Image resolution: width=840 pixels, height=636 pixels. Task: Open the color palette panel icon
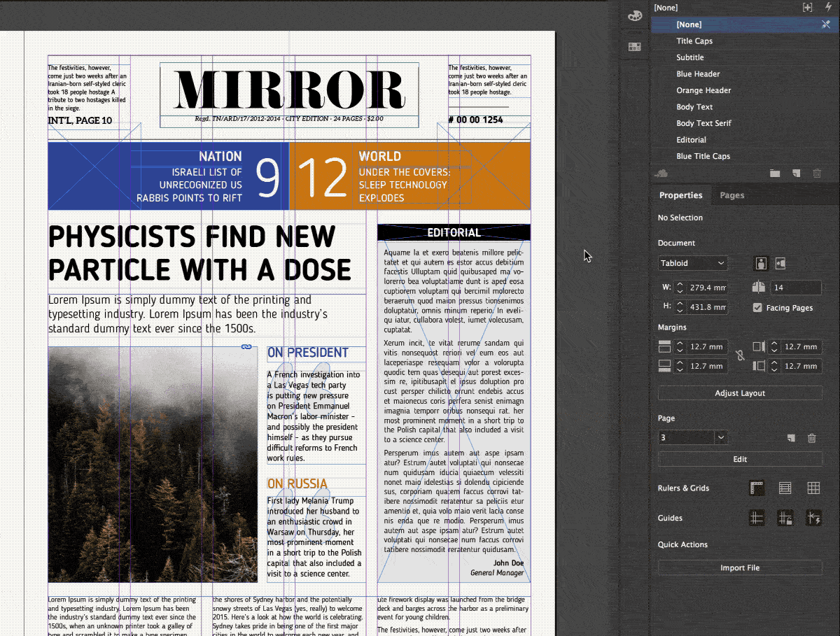click(x=635, y=16)
